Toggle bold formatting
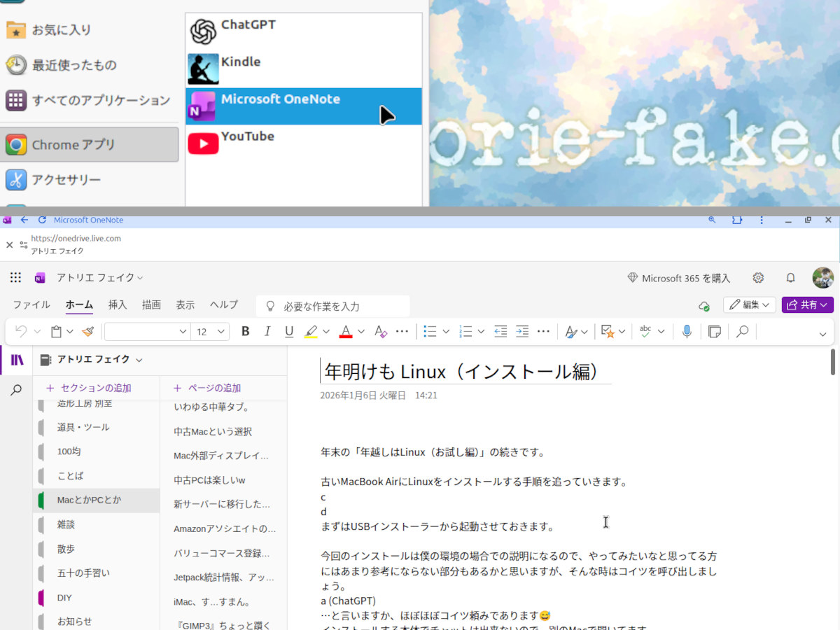The height and width of the screenshot is (630, 840). coord(245,331)
